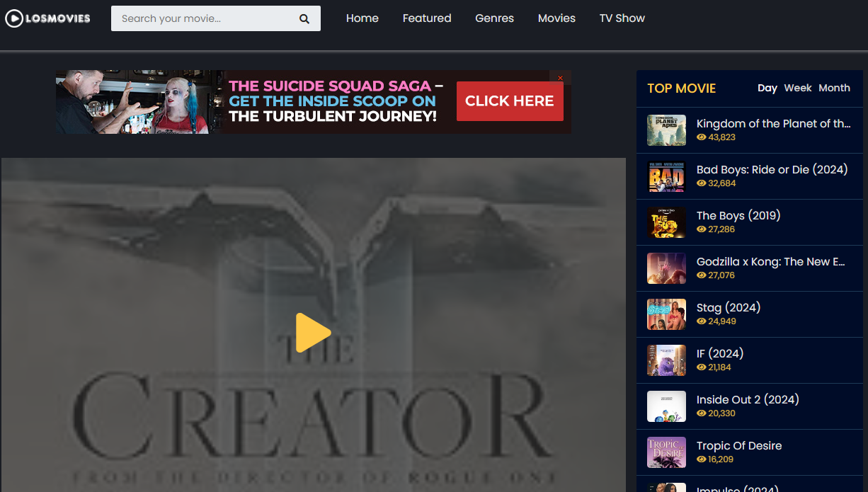Image resolution: width=868 pixels, height=492 pixels.
Task: Open Inside Out 2 (2024) link
Action: click(x=748, y=400)
